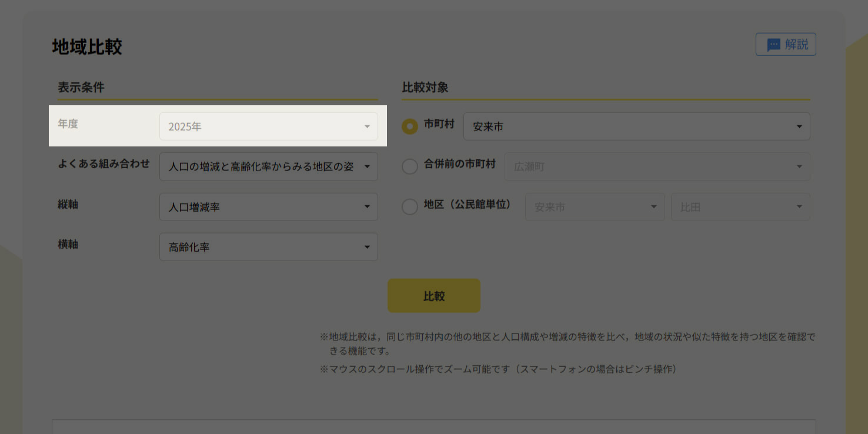Open the 安来市 dropdown in the 地区 row
The width and height of the screenshot is (868, 434).
595,207
